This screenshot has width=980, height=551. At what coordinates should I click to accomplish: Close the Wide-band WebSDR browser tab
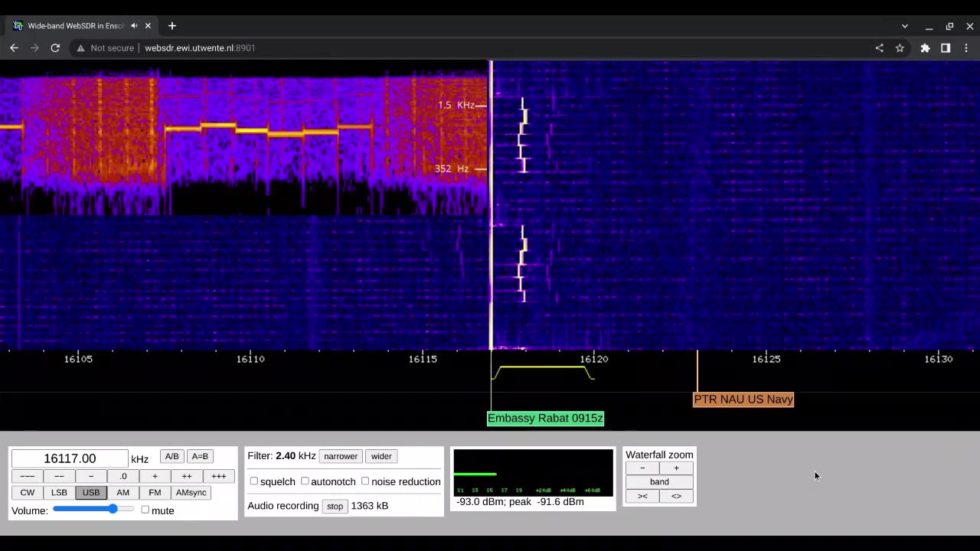pos(148,26)
